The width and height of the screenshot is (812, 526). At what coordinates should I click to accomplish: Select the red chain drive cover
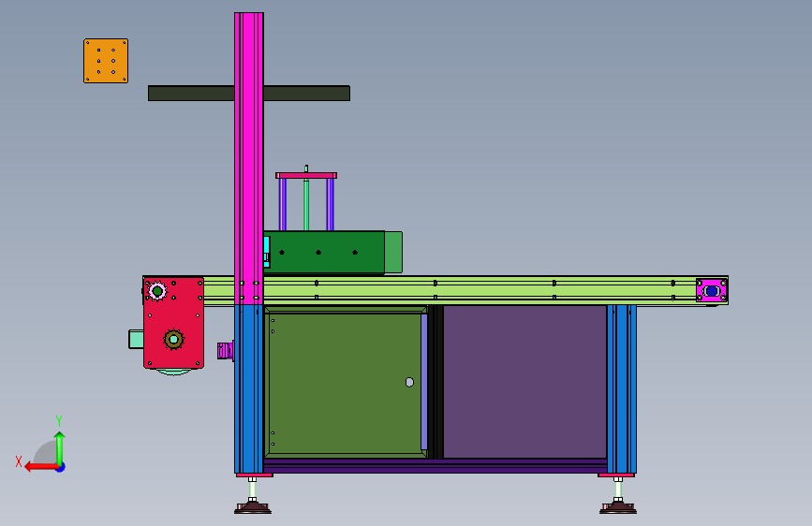(173, 323)
